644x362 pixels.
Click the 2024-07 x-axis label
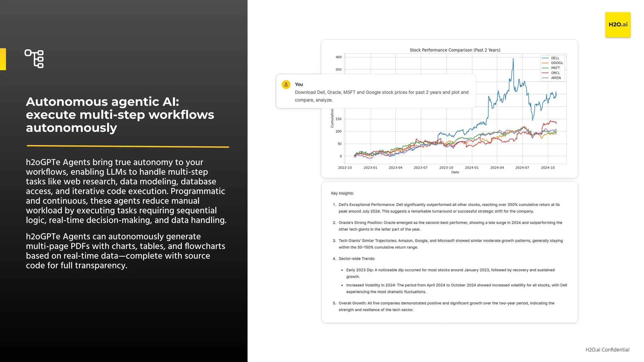[522, 168]
